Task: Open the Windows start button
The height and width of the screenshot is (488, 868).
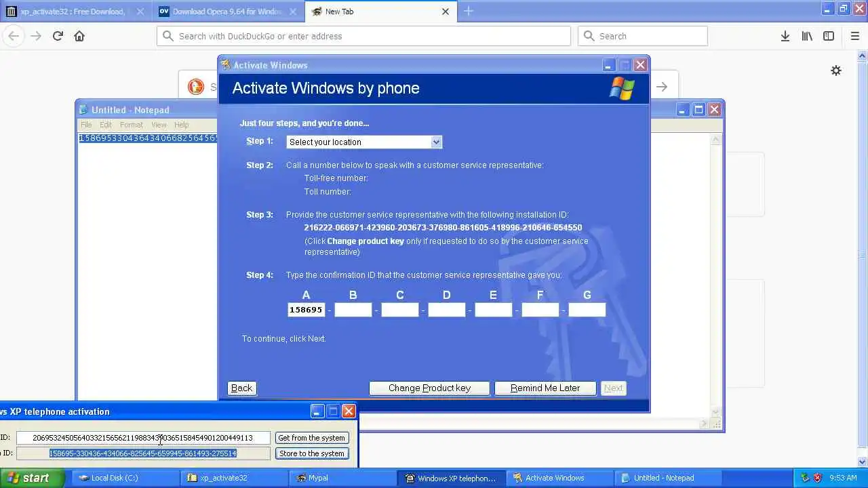Action: click(31, 478)
